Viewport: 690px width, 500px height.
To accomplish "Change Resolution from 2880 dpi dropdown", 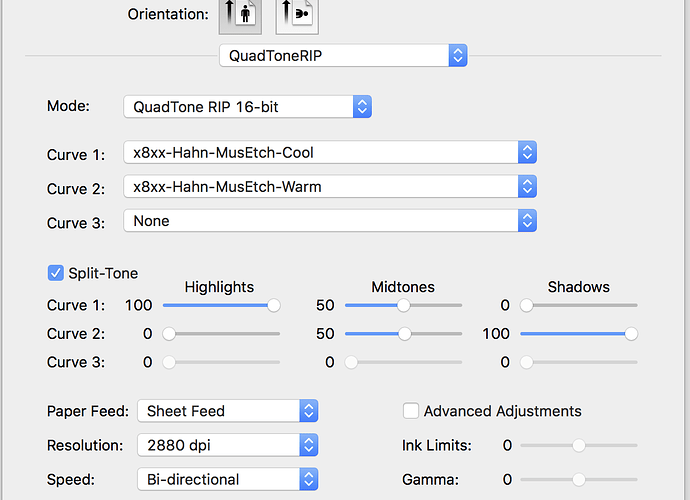I will 227,445.
